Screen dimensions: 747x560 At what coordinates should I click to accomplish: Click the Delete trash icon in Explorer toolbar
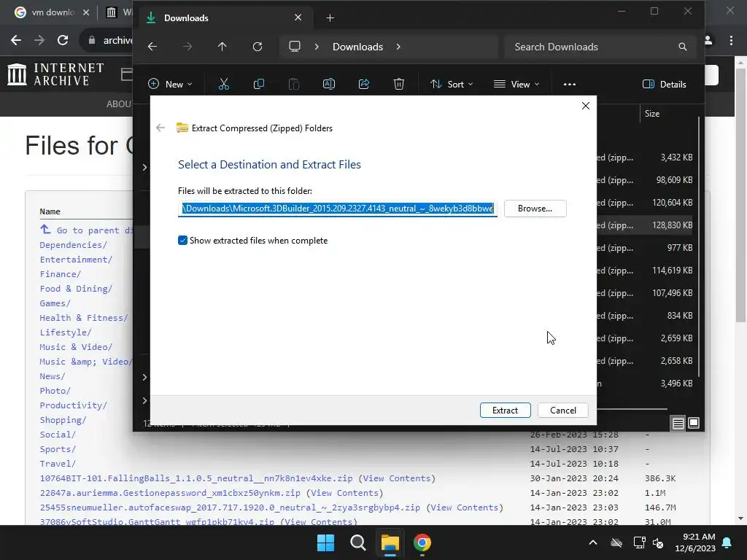399,85
